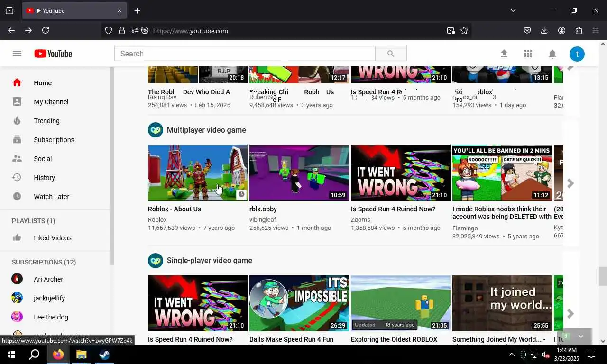The image size is (607, 364).
Task: Open the YouTube apps grid
Action: 528,54
